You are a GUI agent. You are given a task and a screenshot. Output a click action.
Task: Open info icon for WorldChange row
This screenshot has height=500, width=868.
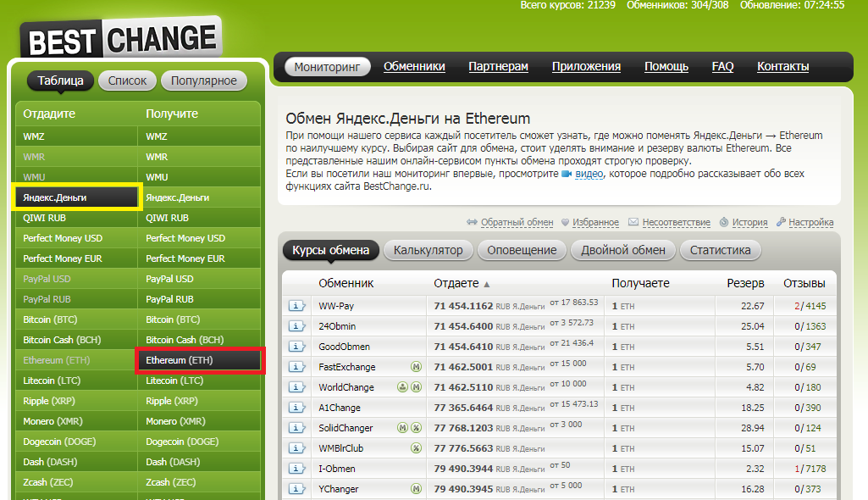point(296,387)
